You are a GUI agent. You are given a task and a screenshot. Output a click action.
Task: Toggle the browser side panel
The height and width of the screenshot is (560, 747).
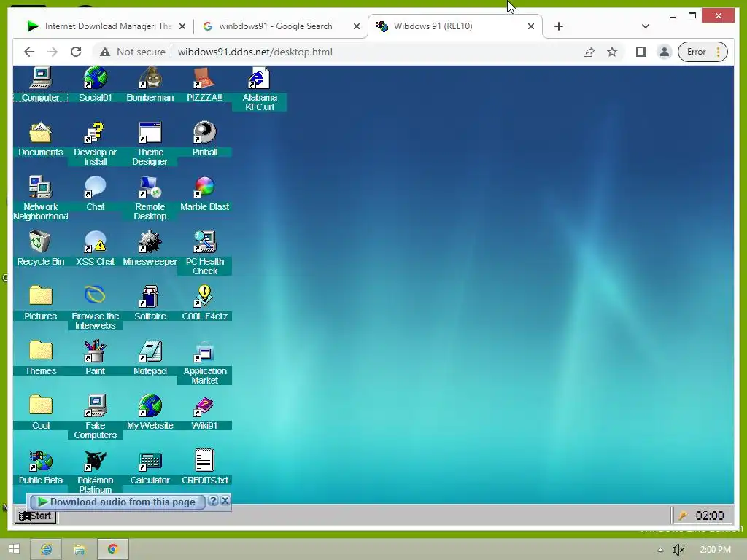(x=640, y=52)
